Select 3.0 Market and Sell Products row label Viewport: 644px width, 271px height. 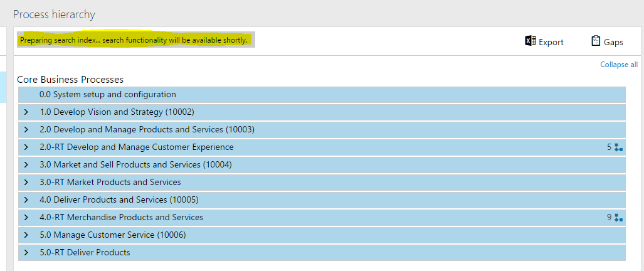[x=135, y=165]
